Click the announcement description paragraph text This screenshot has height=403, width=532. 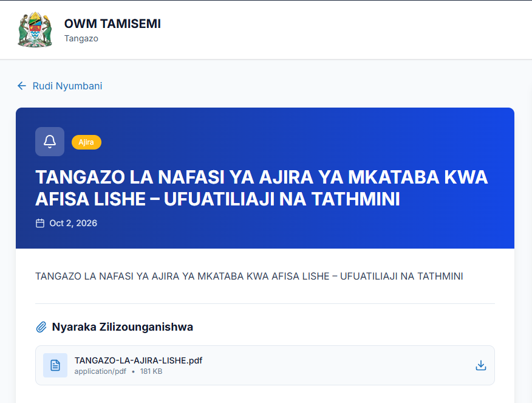click(x=249, y=277)
